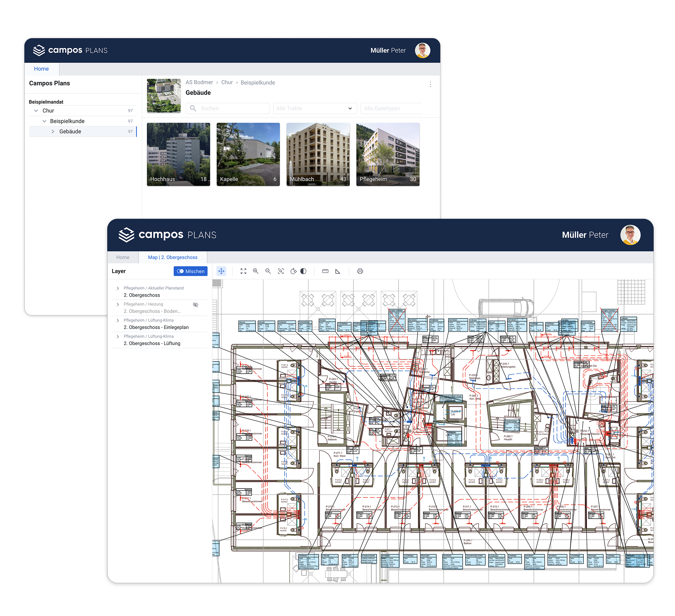Click the fit-to-screen icon
The height and width of the screenshot is (616, 675).
point(243,271)
